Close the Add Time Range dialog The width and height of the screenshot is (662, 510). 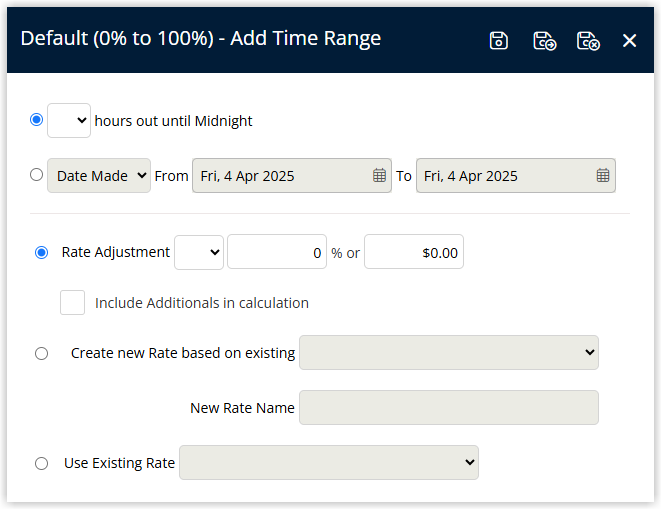[629, 41]
